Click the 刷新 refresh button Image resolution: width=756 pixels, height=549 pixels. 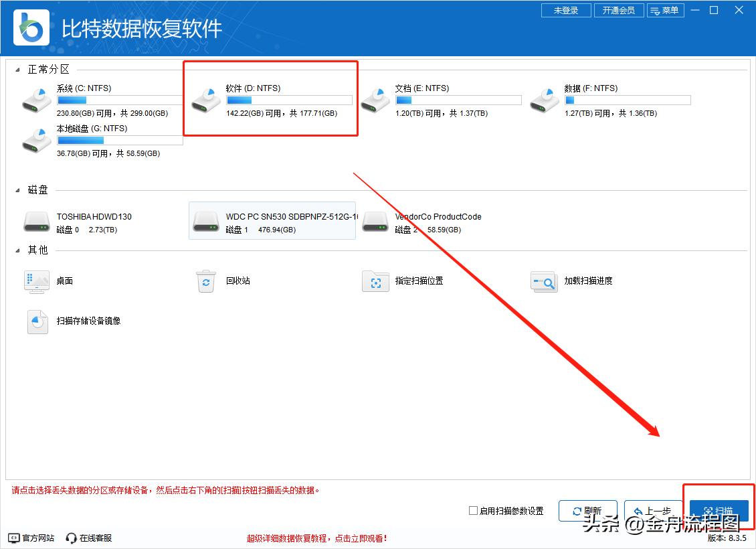point(588,510)
